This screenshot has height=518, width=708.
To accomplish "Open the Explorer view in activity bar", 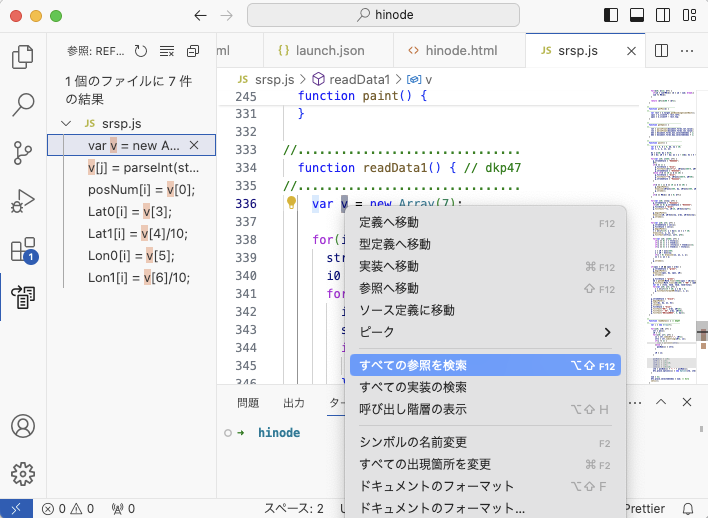I will (x=23, y=56).
